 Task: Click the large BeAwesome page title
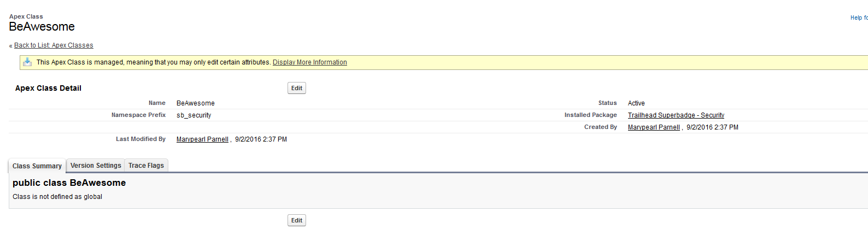click(42, 27)
